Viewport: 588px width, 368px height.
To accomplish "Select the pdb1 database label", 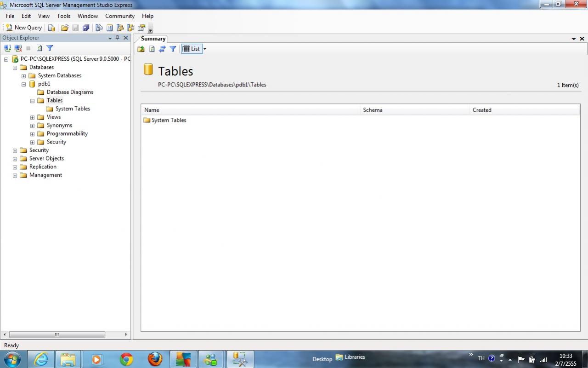I will (x=44, y=84).
